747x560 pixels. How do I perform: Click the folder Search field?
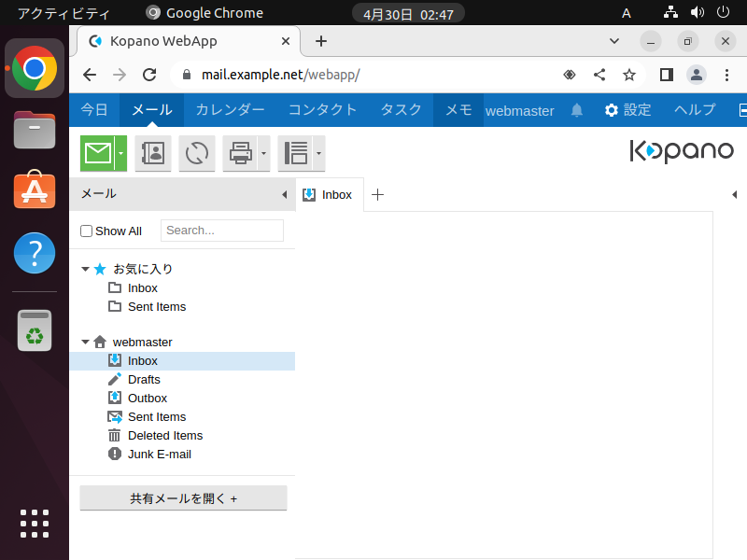point(222,231)
